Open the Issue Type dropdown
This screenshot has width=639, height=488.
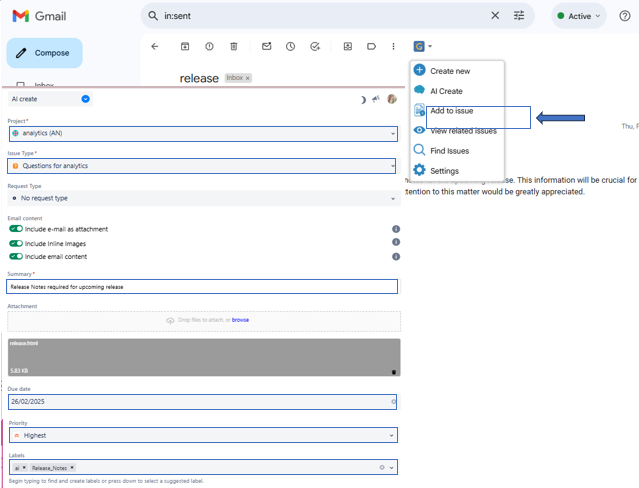click(x=202, y=166)
